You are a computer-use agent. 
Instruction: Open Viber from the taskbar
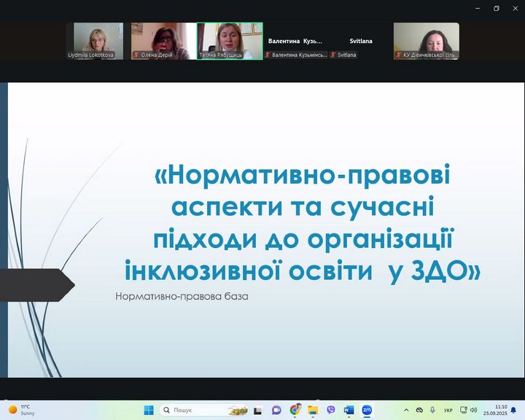click(x=331, y=410)
